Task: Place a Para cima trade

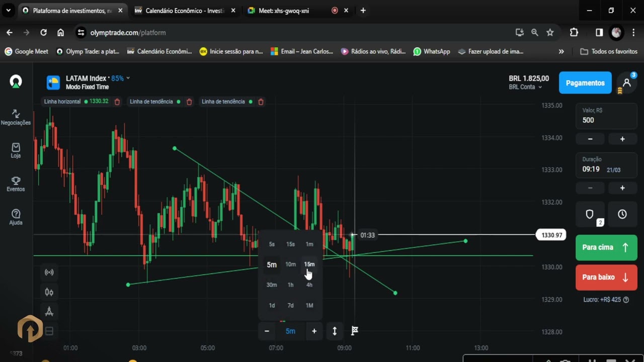Action: point(606,247)
